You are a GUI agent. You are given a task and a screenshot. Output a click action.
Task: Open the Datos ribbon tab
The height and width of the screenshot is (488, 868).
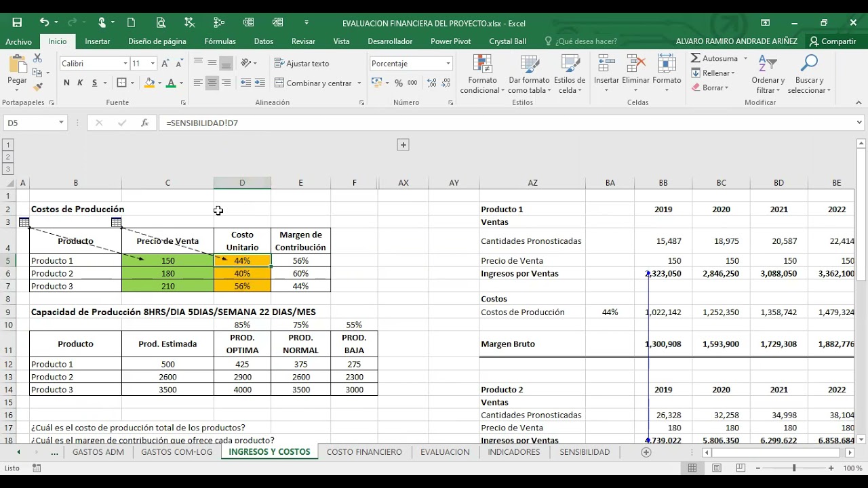click(264, 41)
